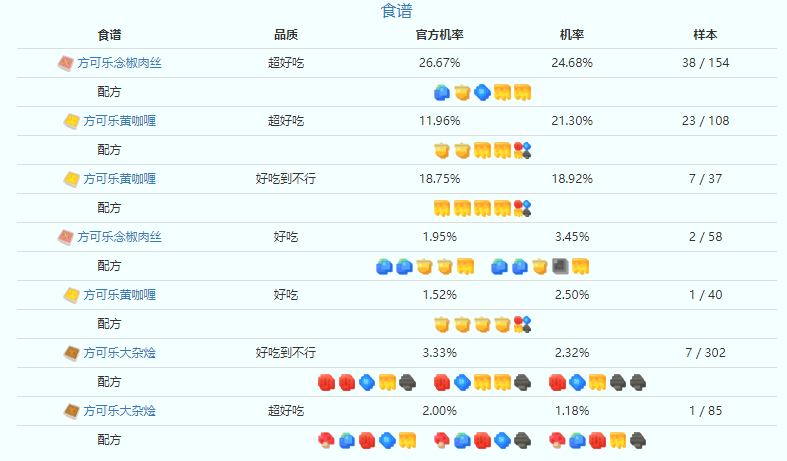Click the 官方机率 column header
Viewport: 787px width, 461px height.
tap(439, 35)
